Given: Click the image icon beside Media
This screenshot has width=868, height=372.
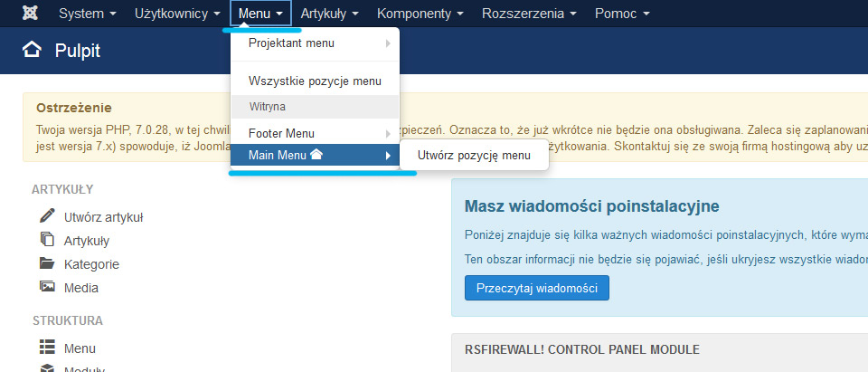Looking at the screenshot, I should tap(48, 287).
